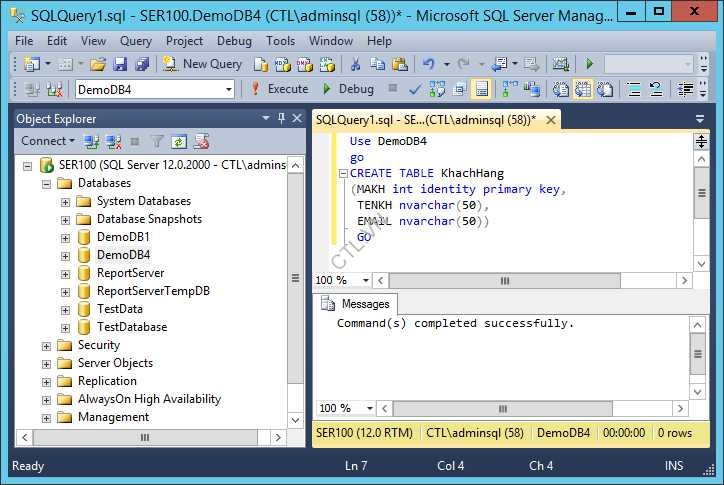Click the Open File folder icon
This screenshot has width=724, height=485.
(97, 64)
